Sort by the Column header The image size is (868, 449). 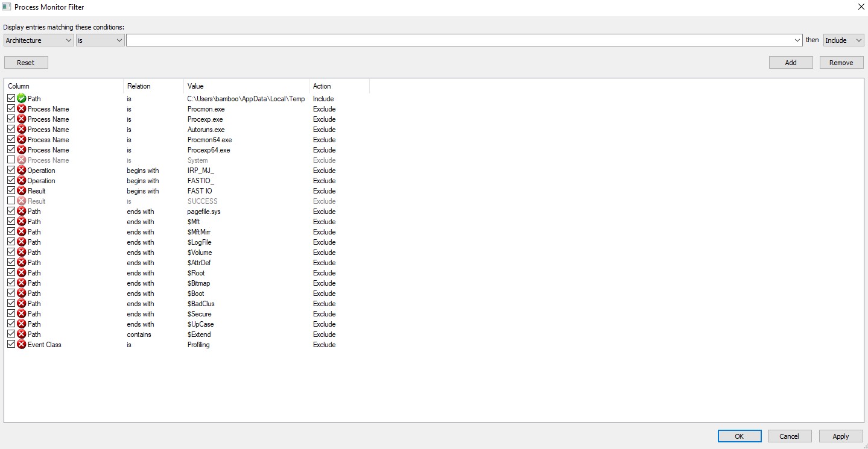pyautogui.click(x=64, y=86)
